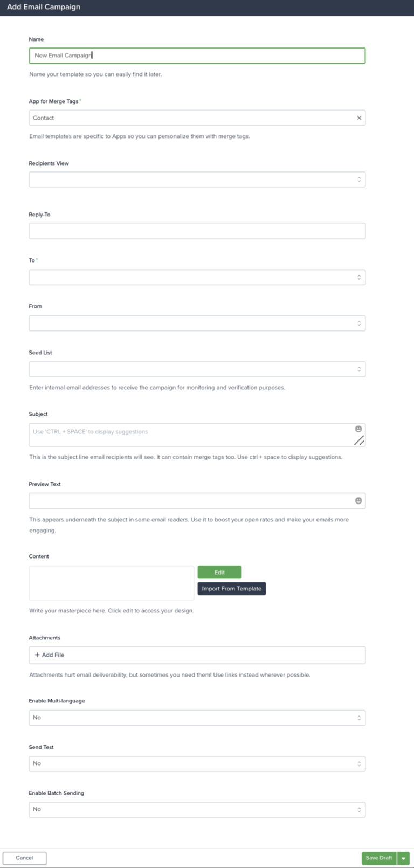
Task: Click Import From Template button
Action: pos(232,589)
